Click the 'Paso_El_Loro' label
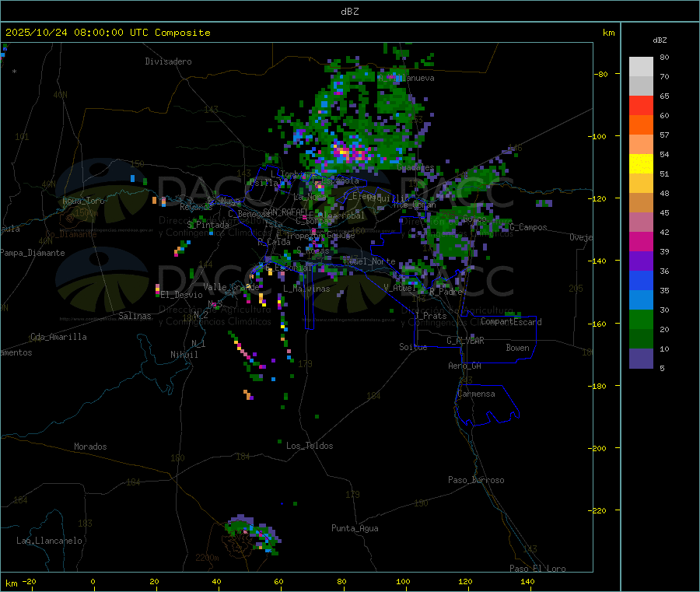 point(537,569)
